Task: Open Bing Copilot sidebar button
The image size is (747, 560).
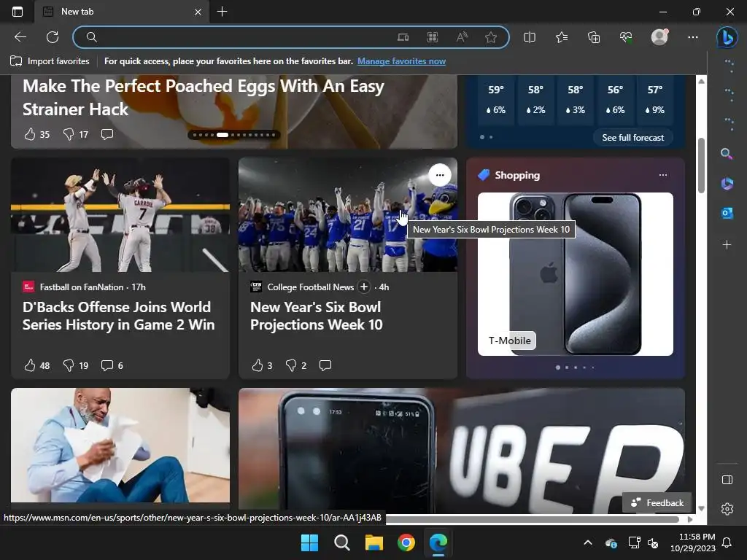Action: pos(727,37)
